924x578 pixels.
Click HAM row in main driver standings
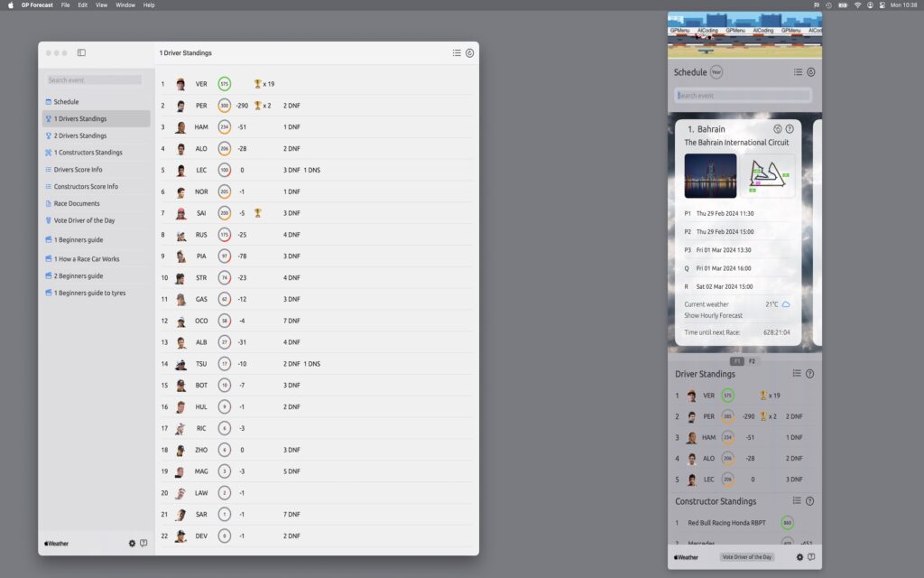pyautogui.click(x=317, y=126)
